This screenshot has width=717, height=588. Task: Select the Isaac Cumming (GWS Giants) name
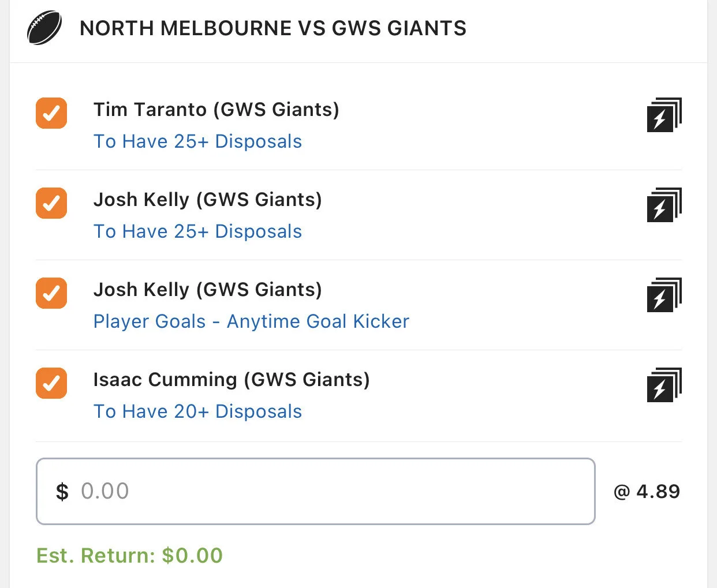231,380
